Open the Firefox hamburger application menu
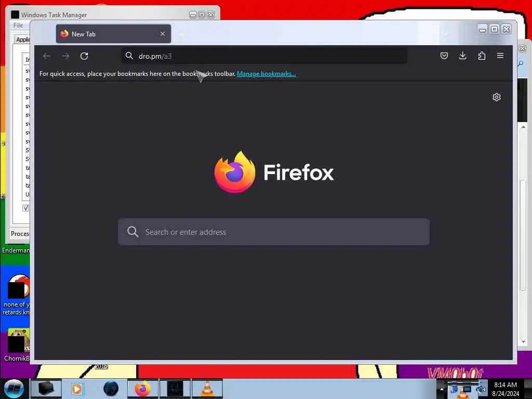This screenshot has width=532, height=399. 500,56
